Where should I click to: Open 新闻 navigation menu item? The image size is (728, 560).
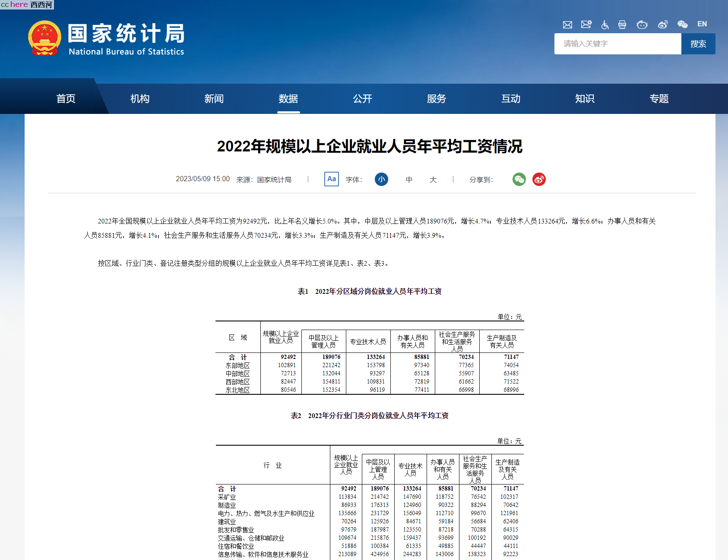click(214, 99)
